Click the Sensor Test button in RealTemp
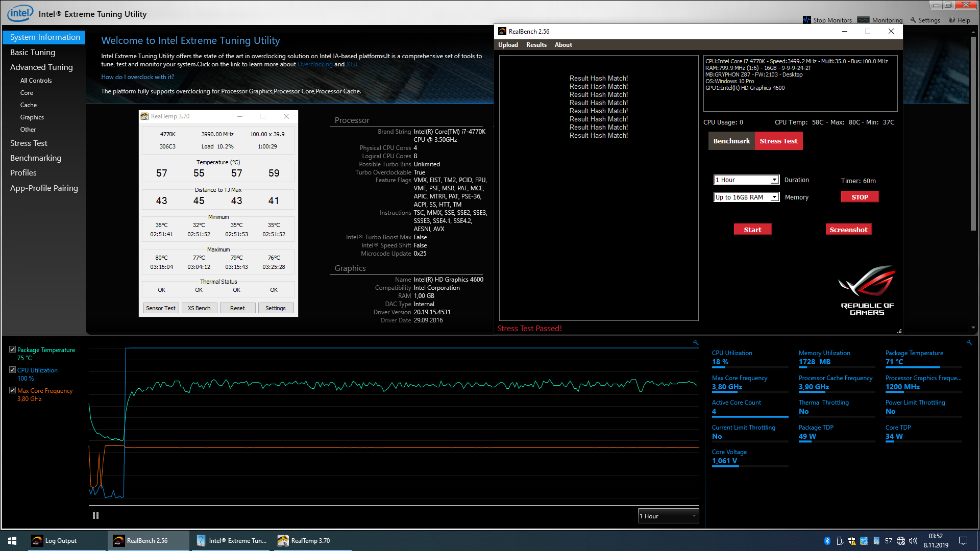 click(161, 308)
